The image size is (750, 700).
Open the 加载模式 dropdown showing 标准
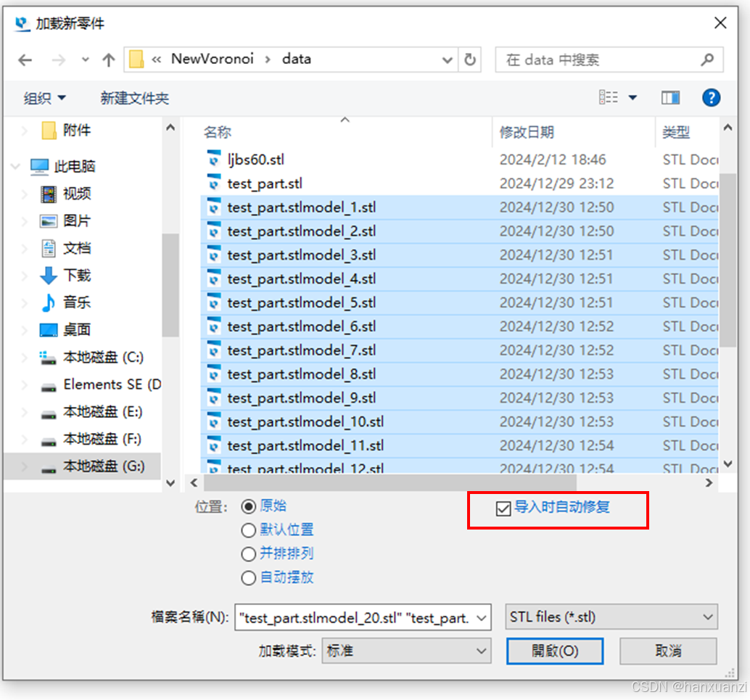point(406,651)
